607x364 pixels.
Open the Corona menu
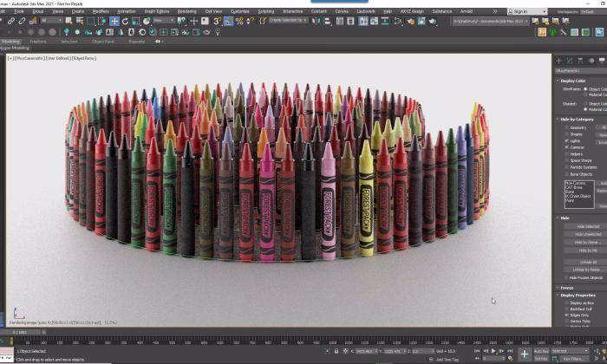coord(342,11)
